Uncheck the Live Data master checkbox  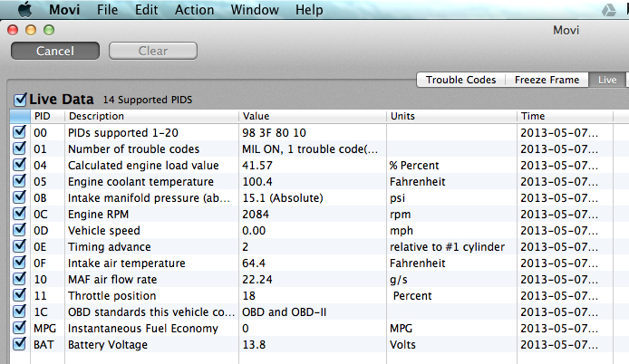point(21,99)
